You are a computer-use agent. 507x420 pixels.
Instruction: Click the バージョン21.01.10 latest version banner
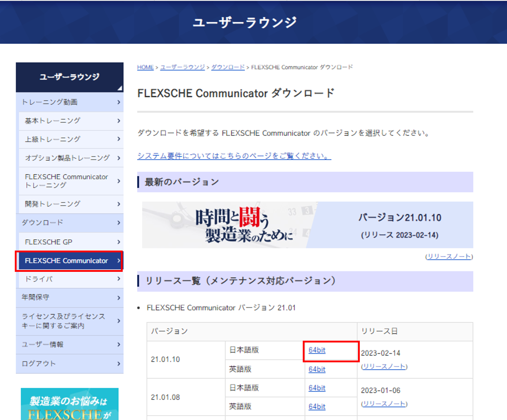coord(307,225)
